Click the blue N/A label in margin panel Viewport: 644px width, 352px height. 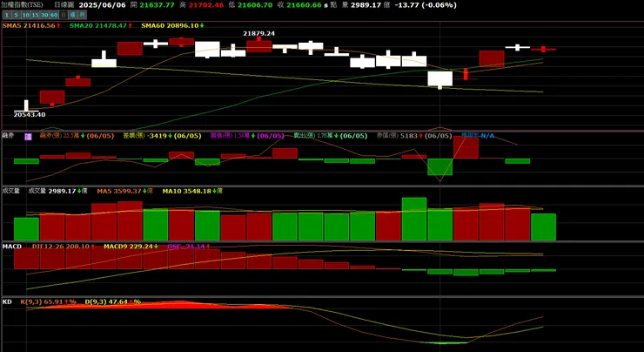tap(478, 136)
